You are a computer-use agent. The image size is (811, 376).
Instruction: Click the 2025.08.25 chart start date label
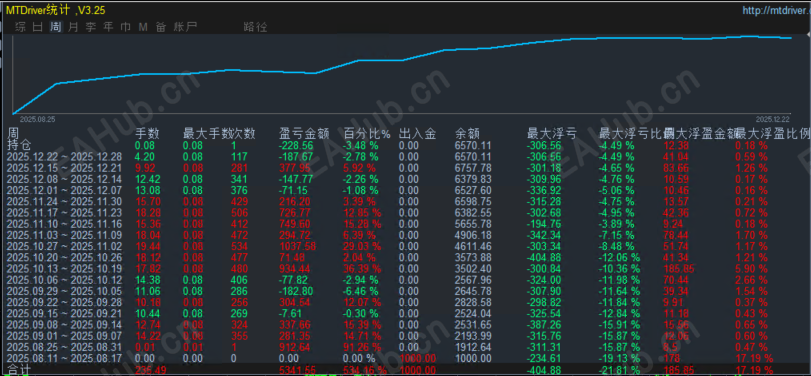(x=37, y=118)
